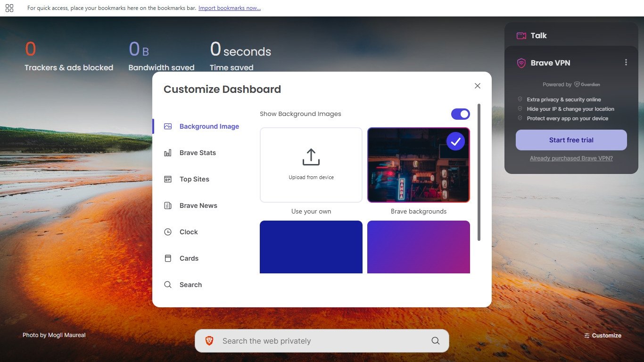
Task: Click Import bookmarks now link
Action: pos(230,8)
